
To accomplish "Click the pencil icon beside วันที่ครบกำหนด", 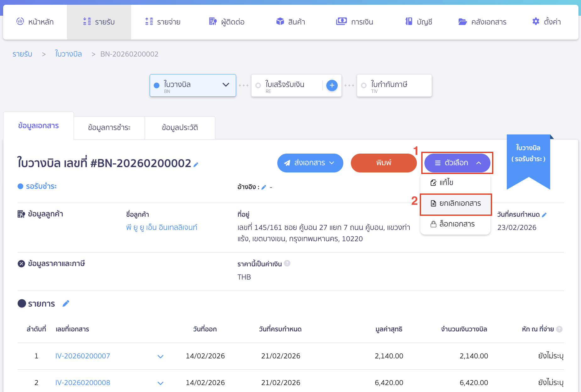I will pos(544,215).
